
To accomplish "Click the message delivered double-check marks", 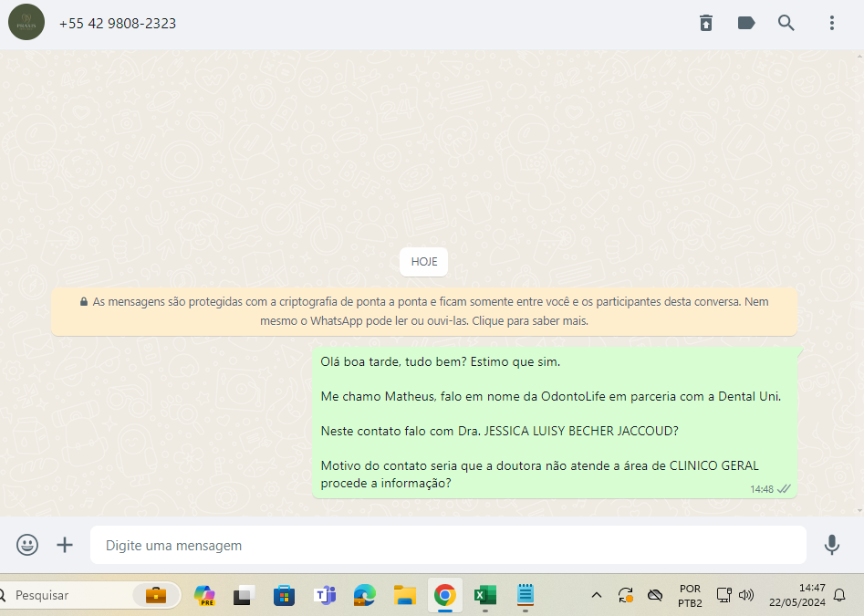I will [x=784, y=489].
